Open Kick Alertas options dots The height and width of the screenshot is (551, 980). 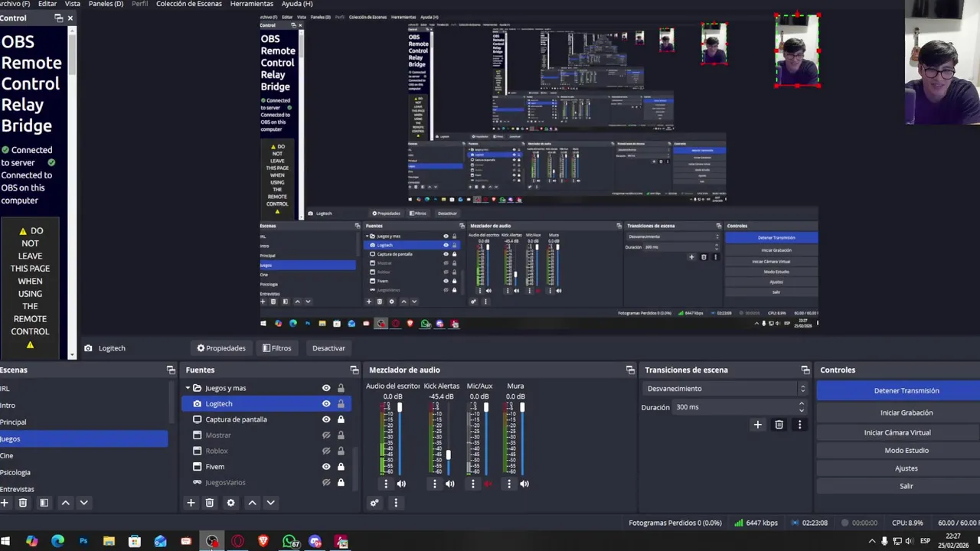[435, 484]
